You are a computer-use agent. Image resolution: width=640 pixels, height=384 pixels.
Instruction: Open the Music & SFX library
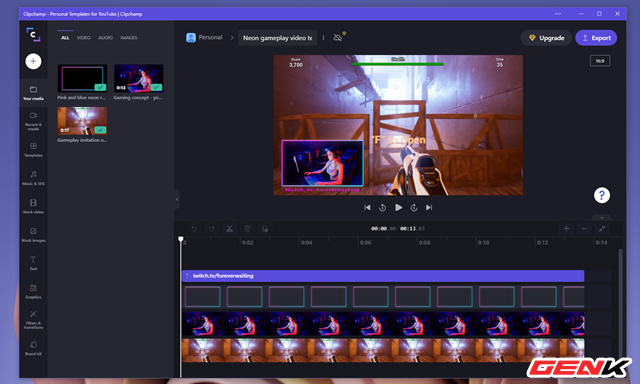33,178
